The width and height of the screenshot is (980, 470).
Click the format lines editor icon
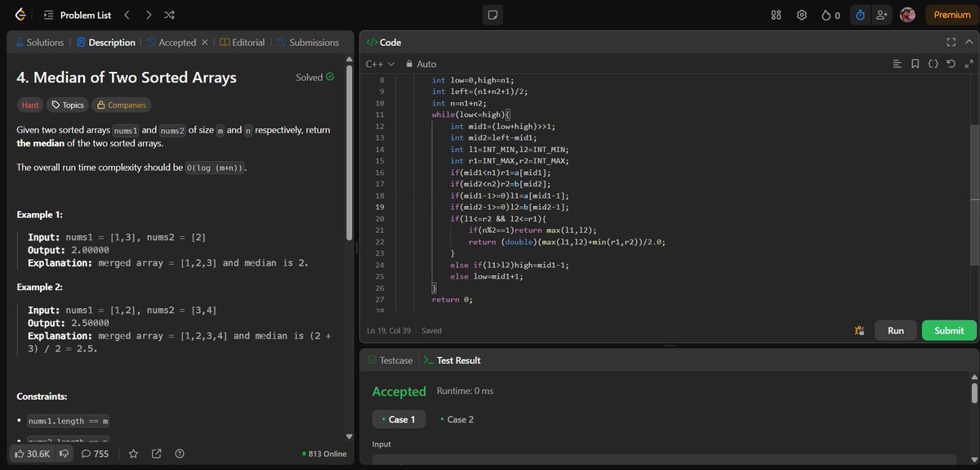pyautogui.click(x=897, y=64)
